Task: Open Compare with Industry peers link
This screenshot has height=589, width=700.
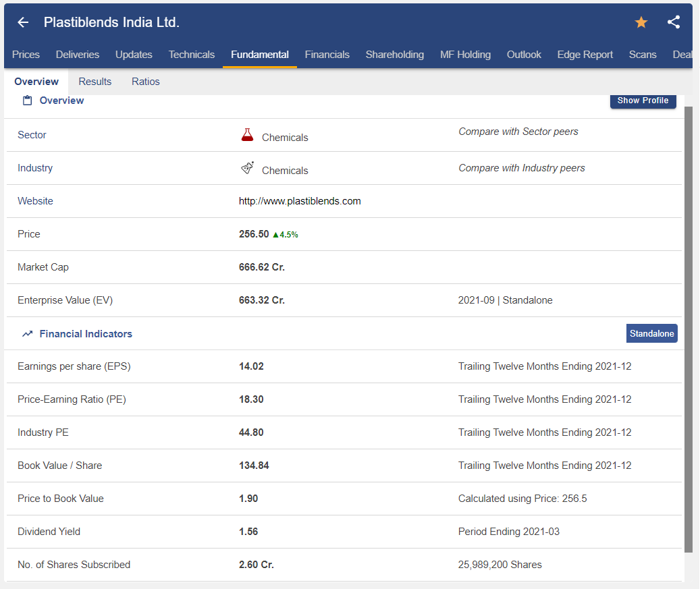Action: (521, 168)
